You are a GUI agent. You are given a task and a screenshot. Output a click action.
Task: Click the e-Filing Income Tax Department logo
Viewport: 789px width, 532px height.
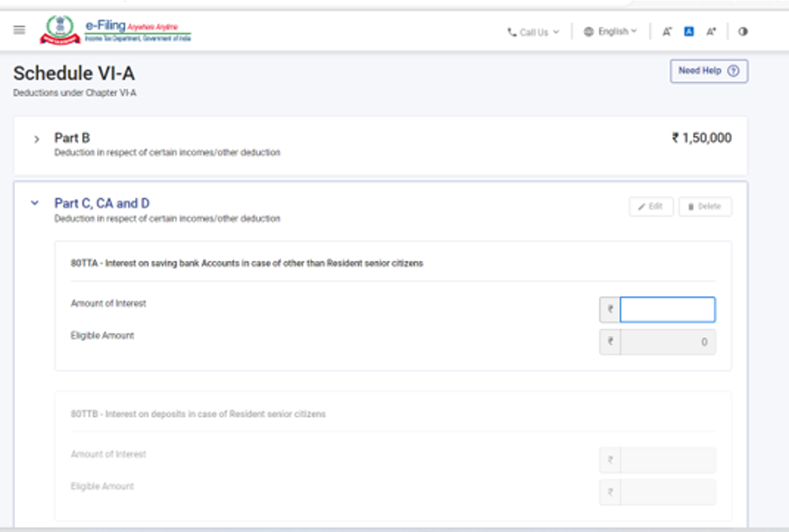tap(115, 30)
